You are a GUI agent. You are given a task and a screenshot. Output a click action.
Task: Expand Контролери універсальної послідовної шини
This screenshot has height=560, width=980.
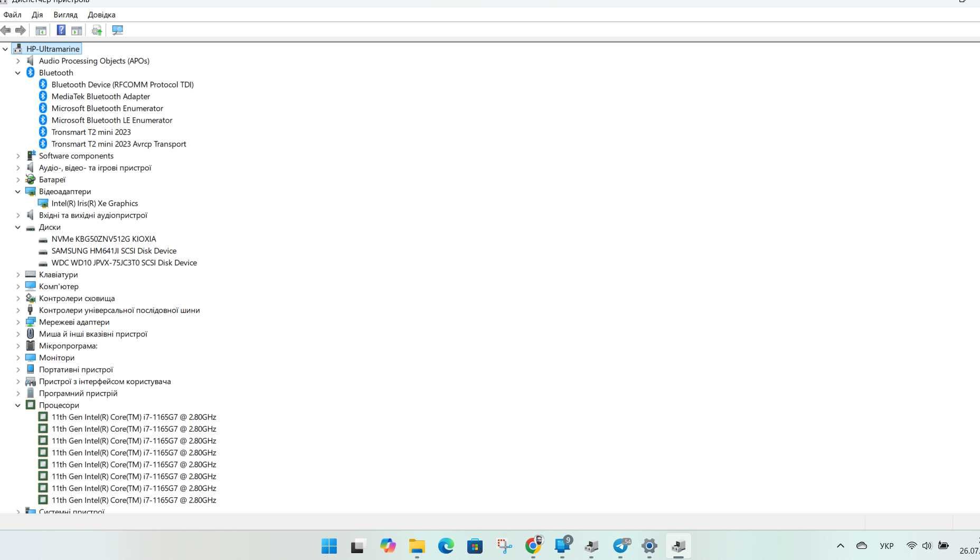(x=18, y=310)
